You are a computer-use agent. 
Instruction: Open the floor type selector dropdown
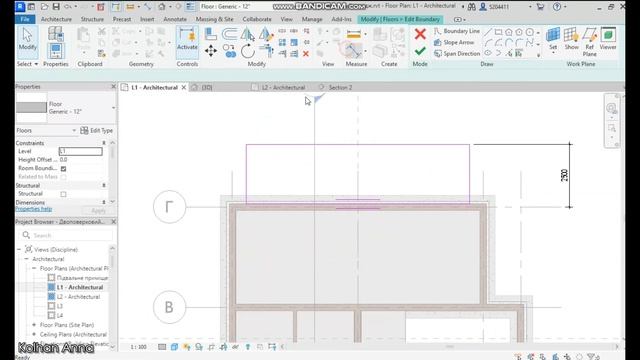(x=113, y=108)
